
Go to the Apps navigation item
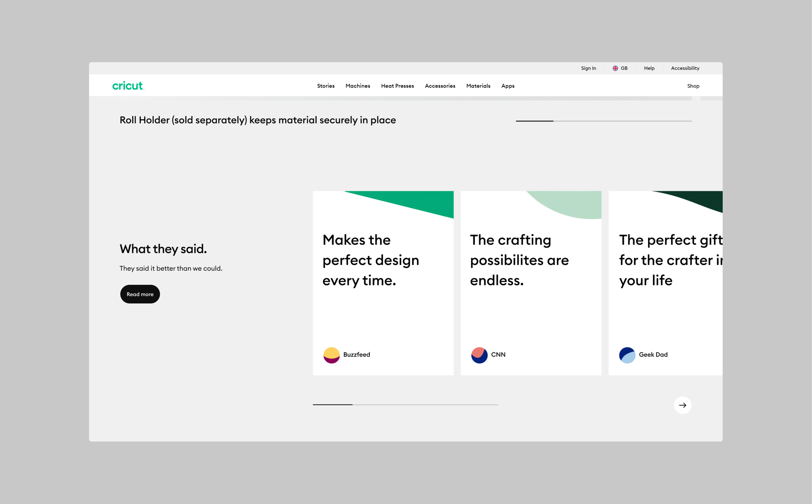pos(508,86)
